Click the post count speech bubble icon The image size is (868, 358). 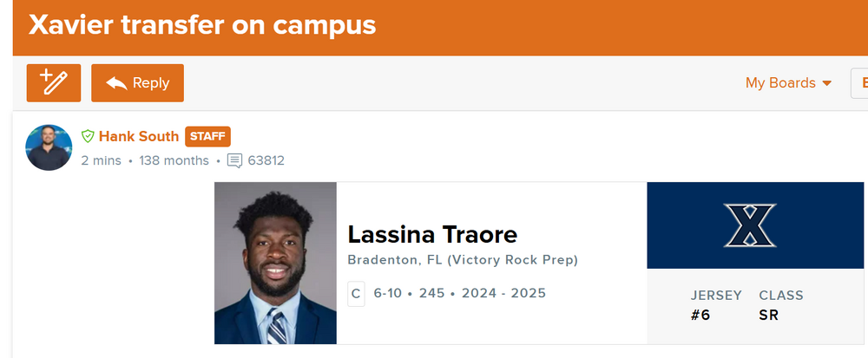[234, 160]
